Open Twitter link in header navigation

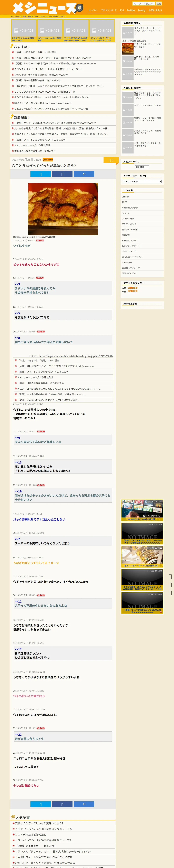[x=131, y=10]
